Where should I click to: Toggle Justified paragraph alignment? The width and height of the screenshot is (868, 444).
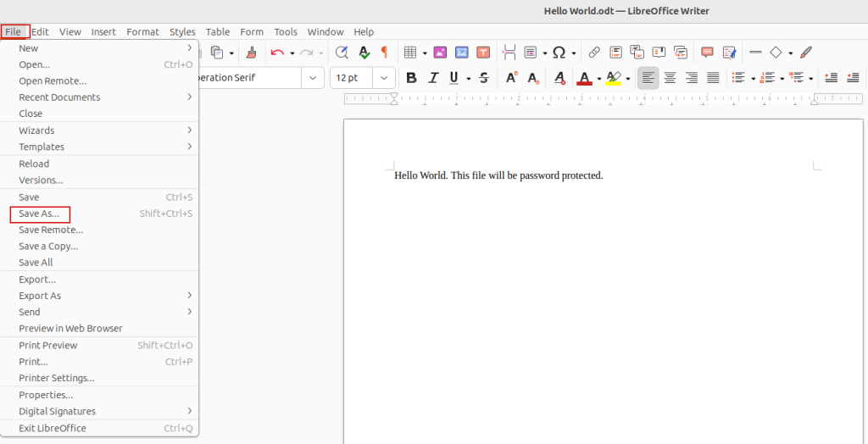713,78
